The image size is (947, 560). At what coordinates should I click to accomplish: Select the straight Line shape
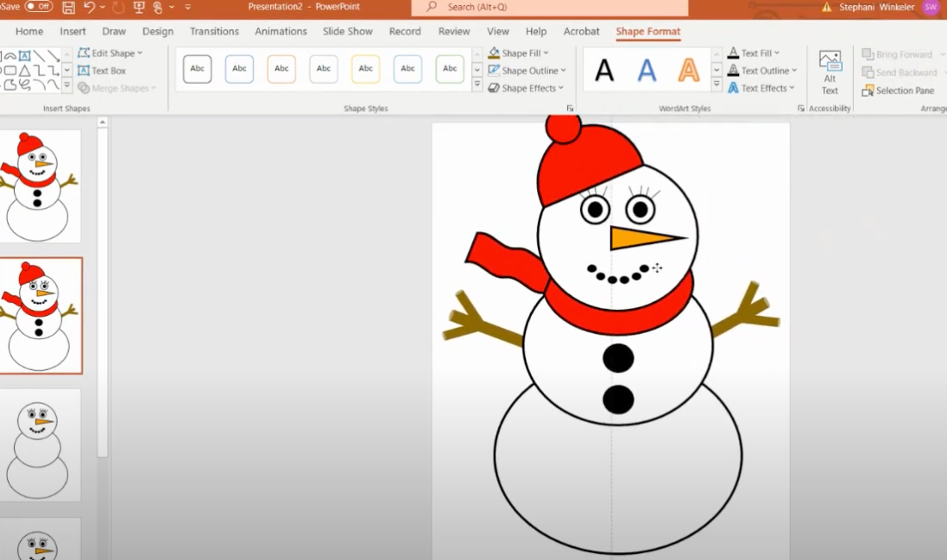point(39,54)
